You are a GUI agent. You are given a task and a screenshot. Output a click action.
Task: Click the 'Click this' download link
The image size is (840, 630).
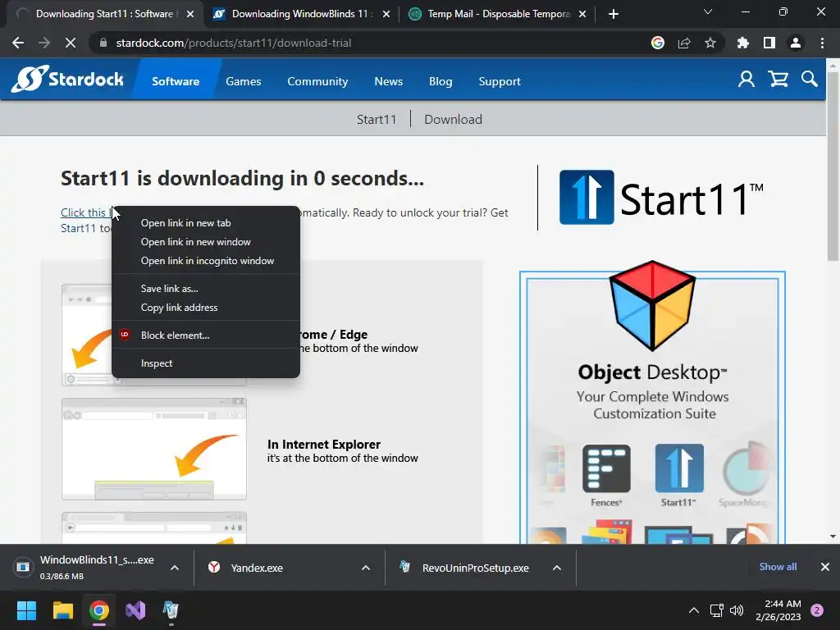(x=85, y=212)
